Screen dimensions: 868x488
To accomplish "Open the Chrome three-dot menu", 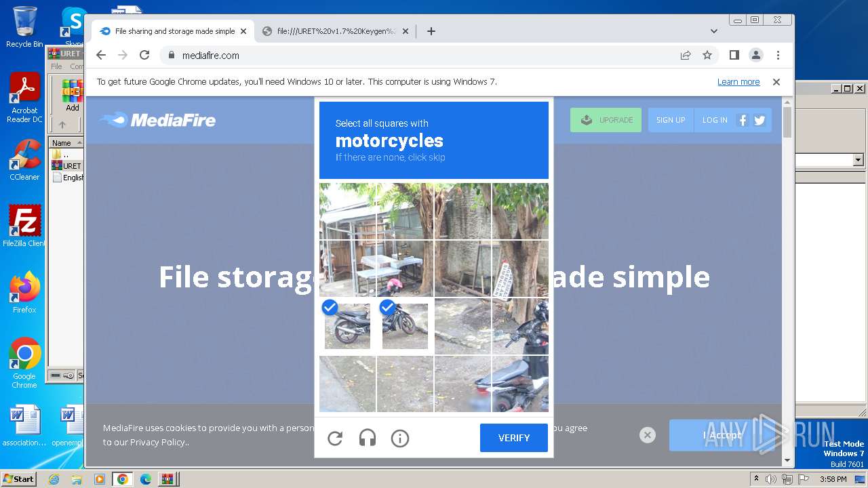I will tap(778, 56).
